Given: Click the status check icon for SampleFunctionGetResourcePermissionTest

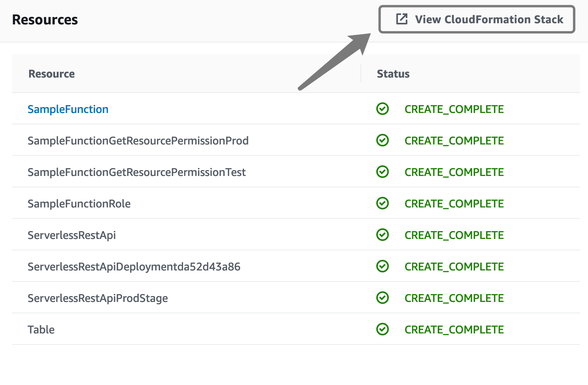Looking at the screenshot, I should tap(383, 172).
